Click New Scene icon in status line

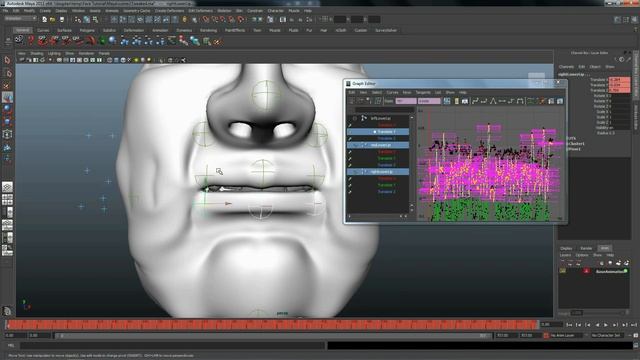click(x=44, y=19)
